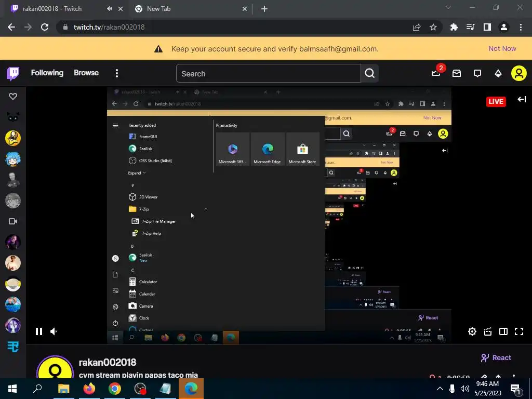
Task: Open the Browse page
Action: [x=86, y=73]
